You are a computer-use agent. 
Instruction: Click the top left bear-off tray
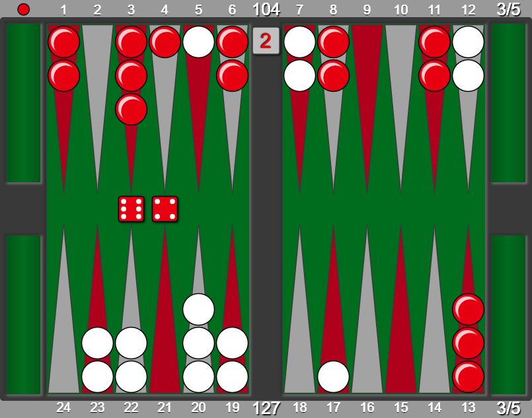click(23, 103)
